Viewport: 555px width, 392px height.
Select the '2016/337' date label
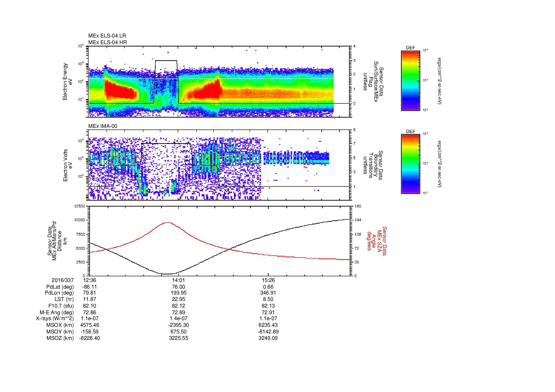[63, 280]
